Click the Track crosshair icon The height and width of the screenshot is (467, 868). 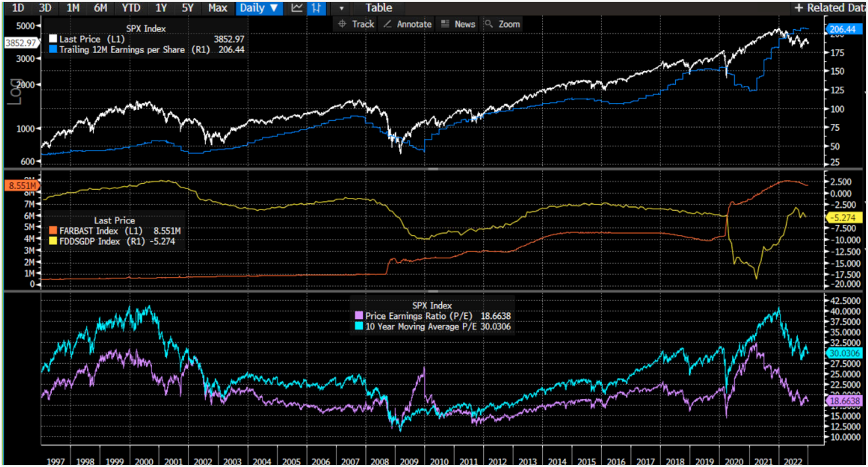(342, 24)
